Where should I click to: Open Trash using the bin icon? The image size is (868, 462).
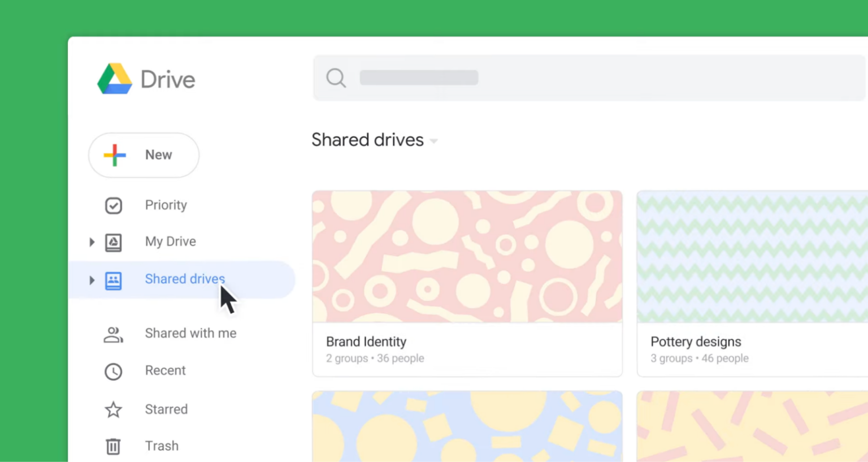pos(113,446)
